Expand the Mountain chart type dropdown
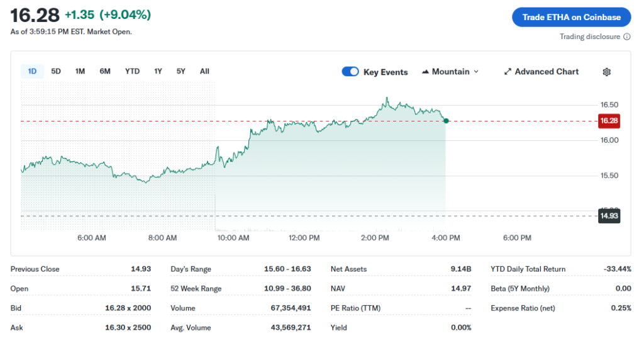Image resolution: width=644 pixels, height=343 pixels. (x=476, y=72)
